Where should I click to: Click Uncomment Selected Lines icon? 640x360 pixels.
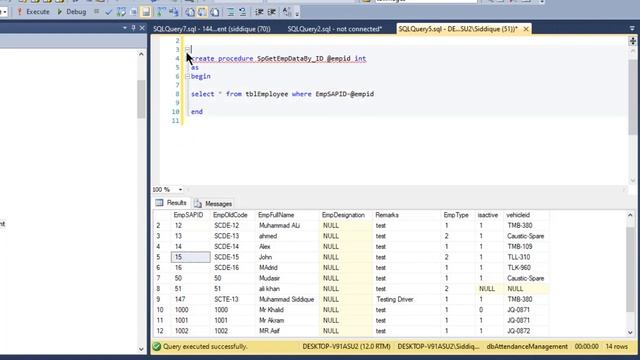(242, 12)
